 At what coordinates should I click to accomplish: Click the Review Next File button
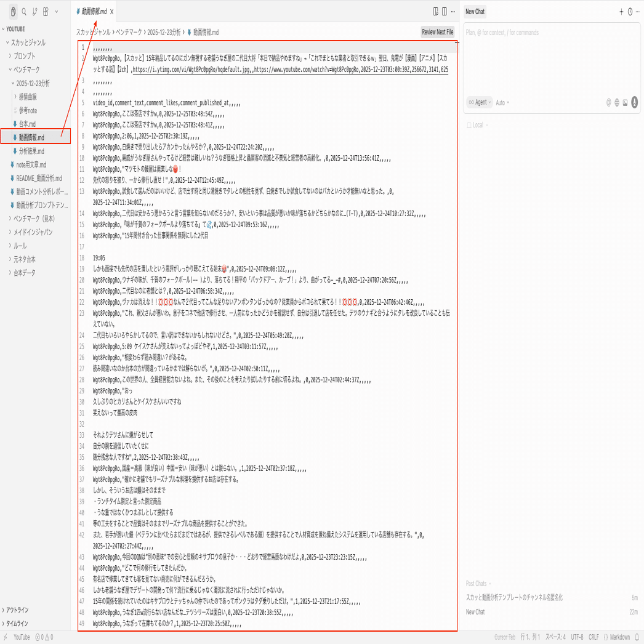coord(437,32)
